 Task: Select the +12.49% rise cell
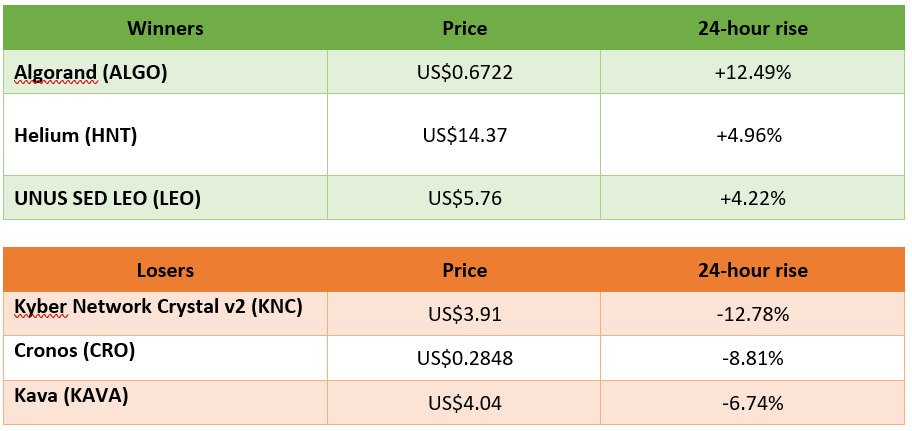pos(753,72)
